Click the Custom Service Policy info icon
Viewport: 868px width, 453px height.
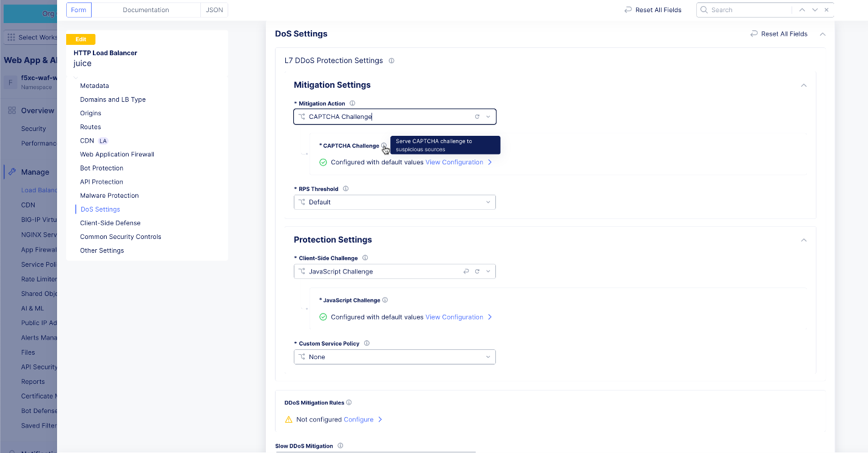pos(365,343)
